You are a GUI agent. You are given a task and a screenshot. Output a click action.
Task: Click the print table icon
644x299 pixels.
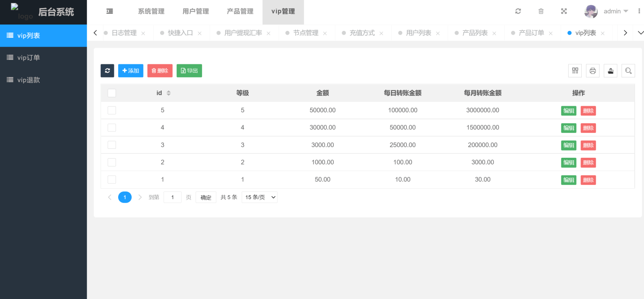593,71
